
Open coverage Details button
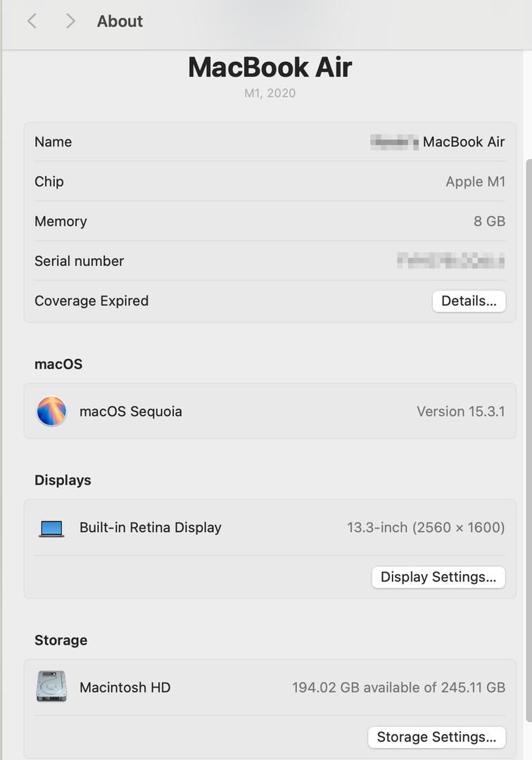(469, 301)
